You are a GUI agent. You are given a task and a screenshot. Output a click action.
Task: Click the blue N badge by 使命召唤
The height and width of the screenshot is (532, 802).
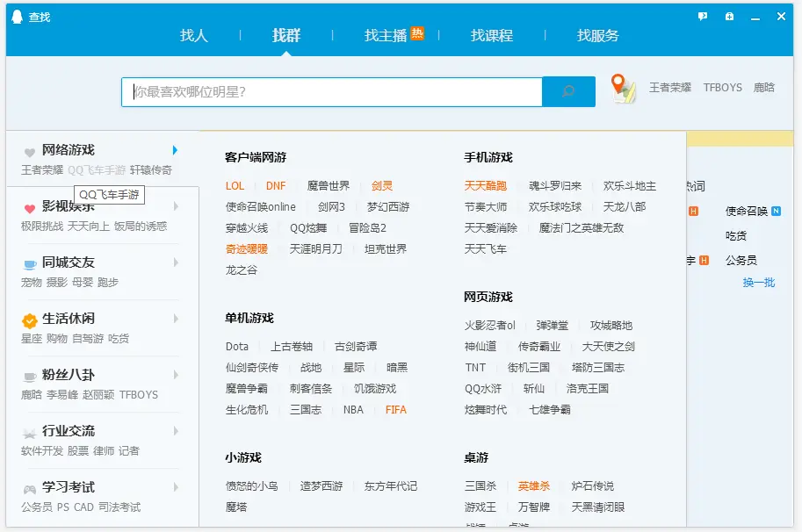pos(776,211)
